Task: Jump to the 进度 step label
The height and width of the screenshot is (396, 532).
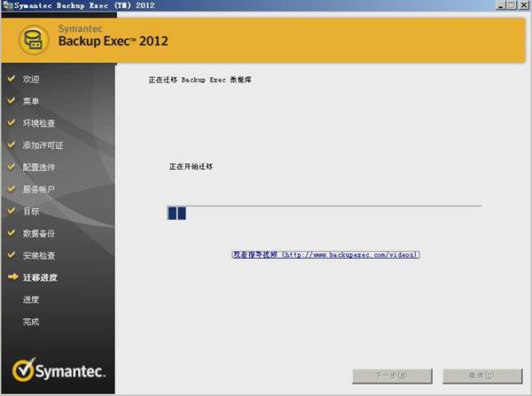Action: [31, 300]
